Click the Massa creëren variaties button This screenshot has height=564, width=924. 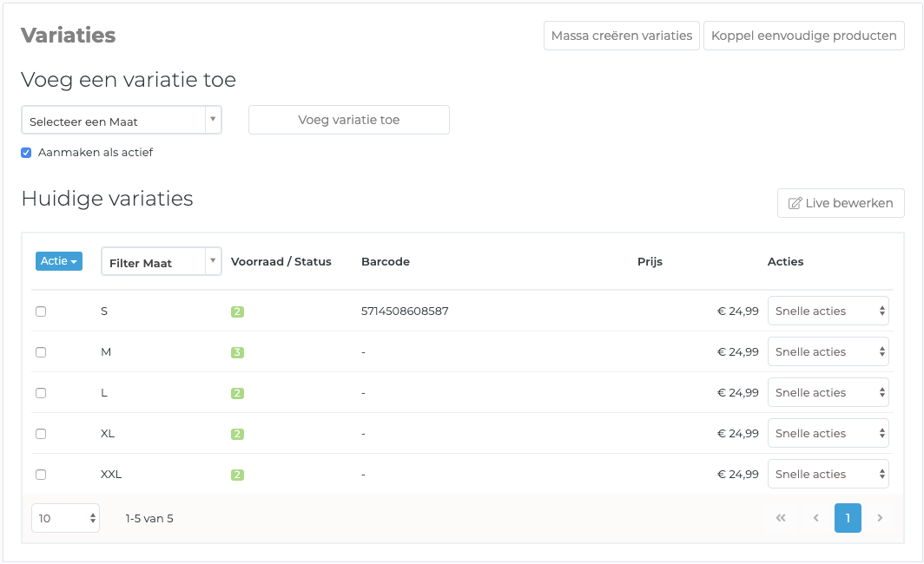pos(621,36)
